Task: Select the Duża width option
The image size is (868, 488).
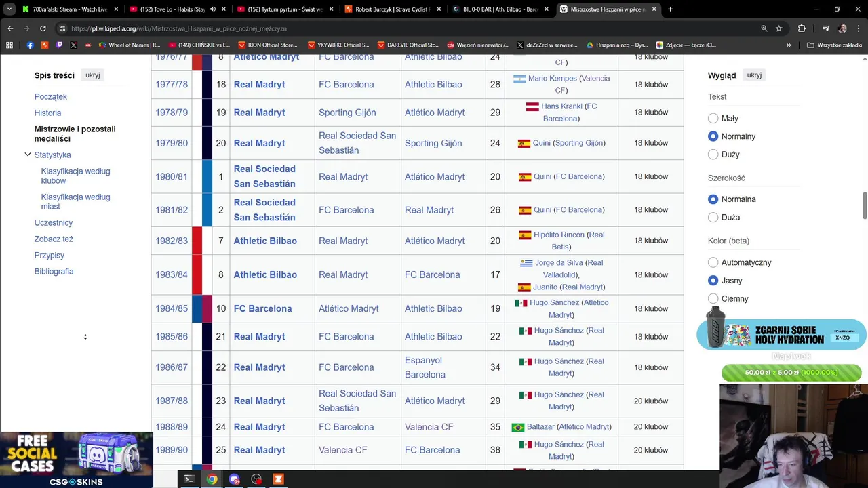Action: pyautogui.click(x=713, y=218)
